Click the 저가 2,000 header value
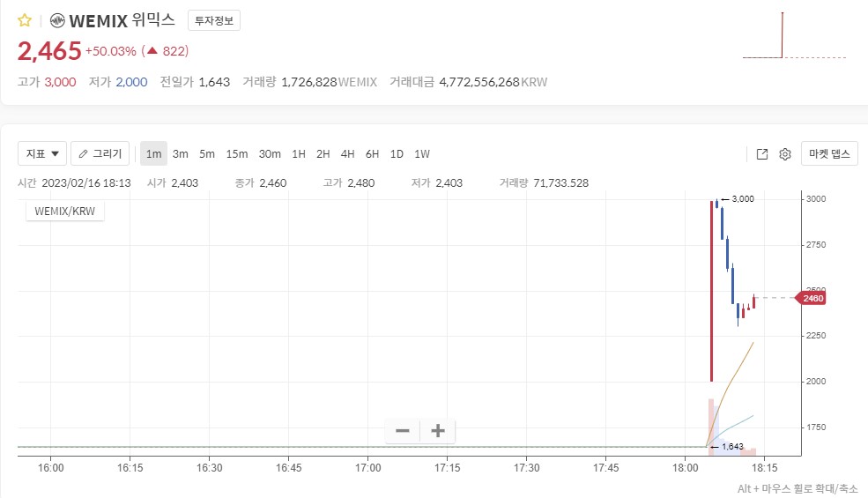The width and height of the screenshot is (868, 498). click(x=118, y=82)
